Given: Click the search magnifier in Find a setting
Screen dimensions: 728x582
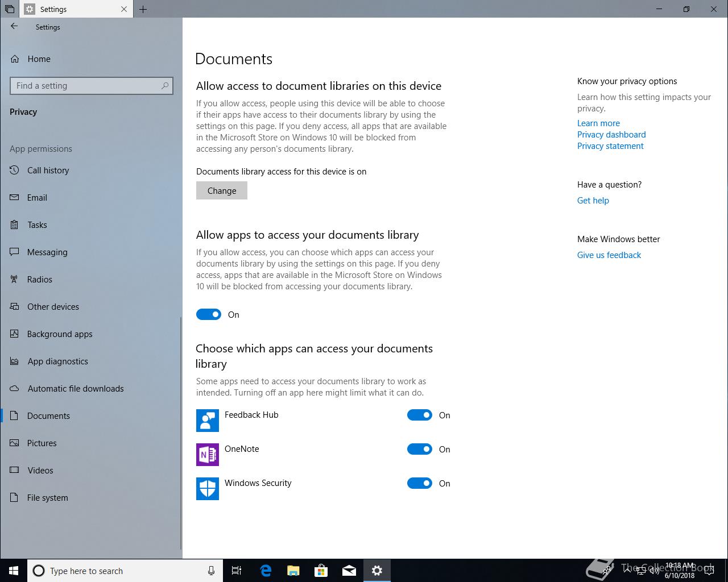Looking at the screenshot, I should click(x=165, y=85).
